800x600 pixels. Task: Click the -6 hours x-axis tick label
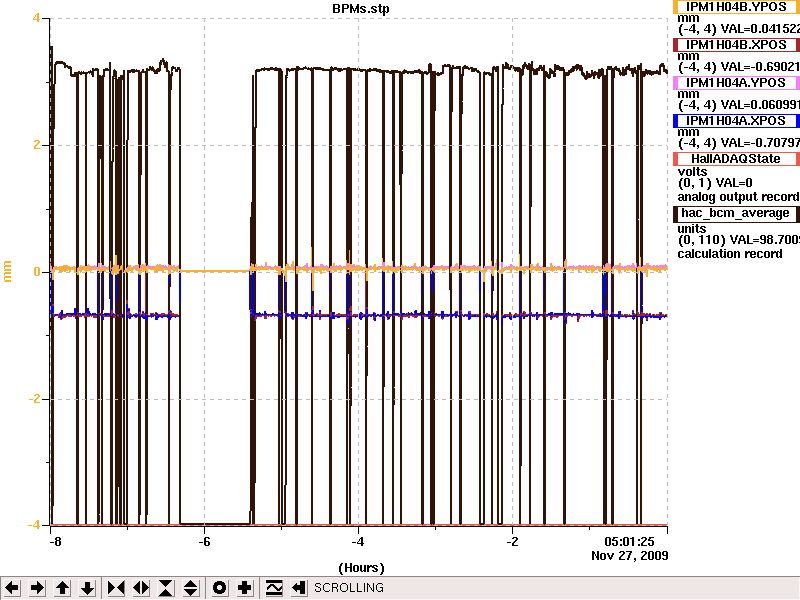pyautogui.click(x=204, y=542)
